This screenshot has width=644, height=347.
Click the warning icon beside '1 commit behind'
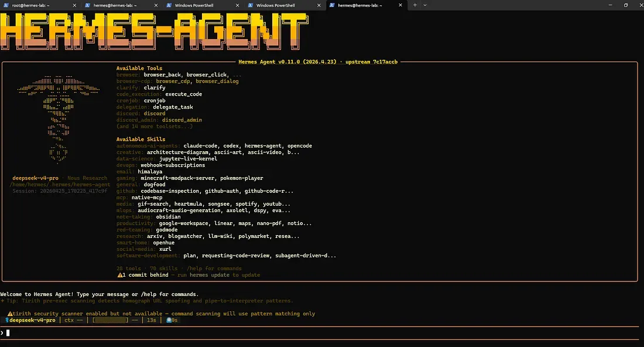click(120, 275)
